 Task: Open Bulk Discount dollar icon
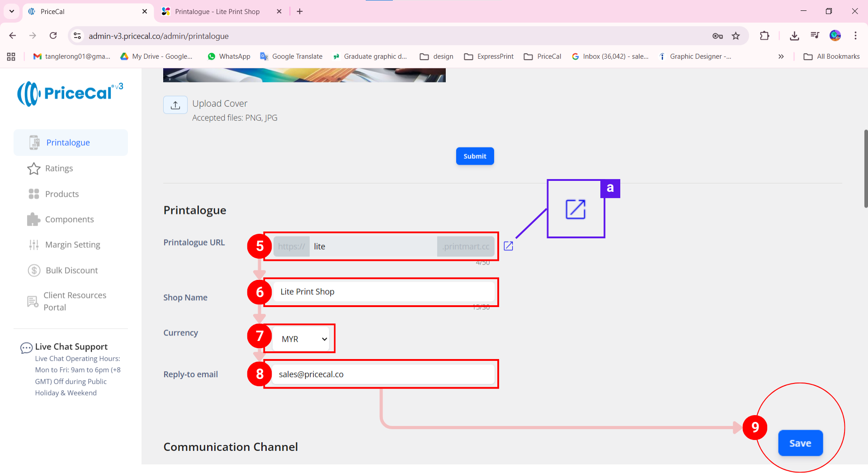pyautogui.click(x=34, y=270)
